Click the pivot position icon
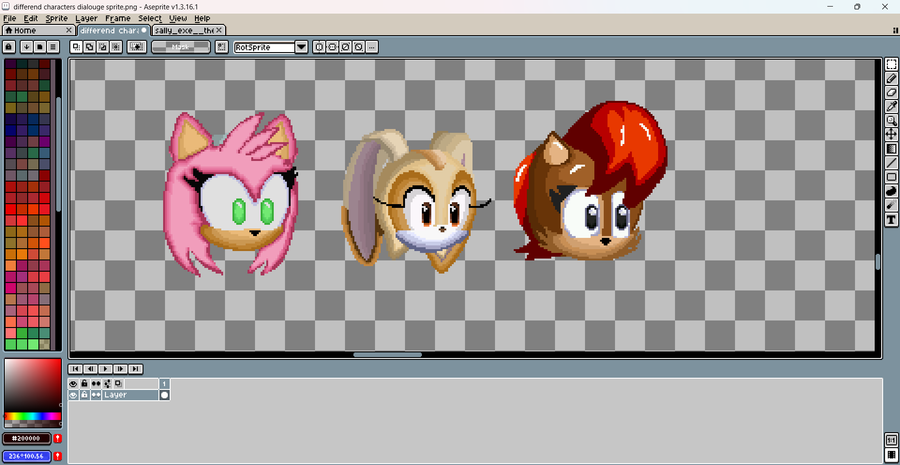This screenshot has width=900, height=465. click(x=221, y=46)
